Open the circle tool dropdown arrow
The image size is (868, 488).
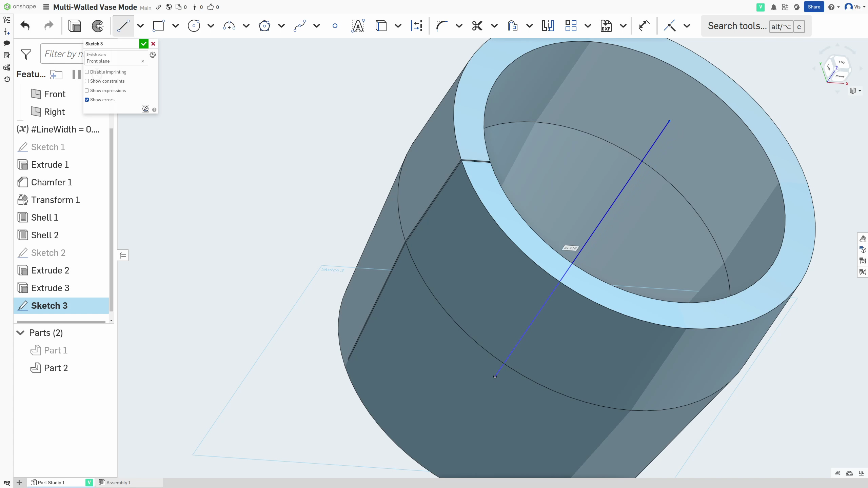point(211,26)
